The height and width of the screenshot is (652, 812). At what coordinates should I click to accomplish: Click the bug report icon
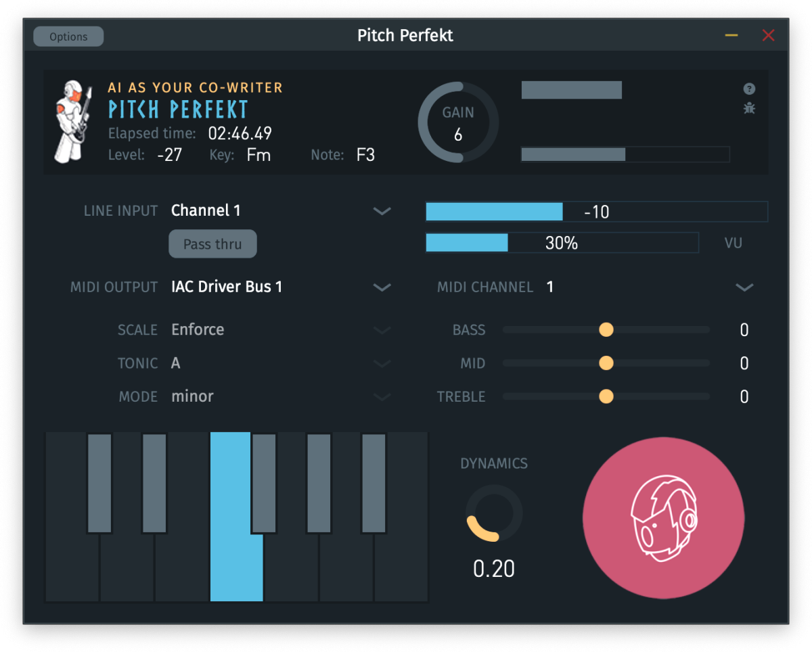point(749,108)
